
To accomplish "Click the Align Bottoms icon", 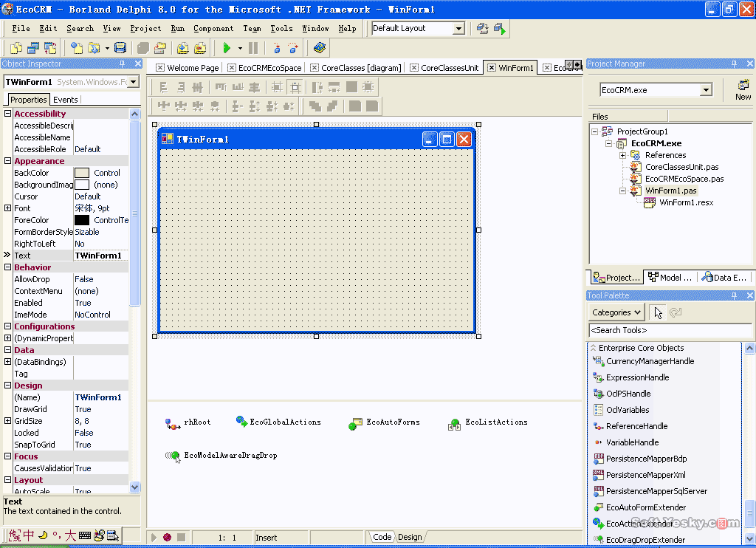I will [238, 87].
